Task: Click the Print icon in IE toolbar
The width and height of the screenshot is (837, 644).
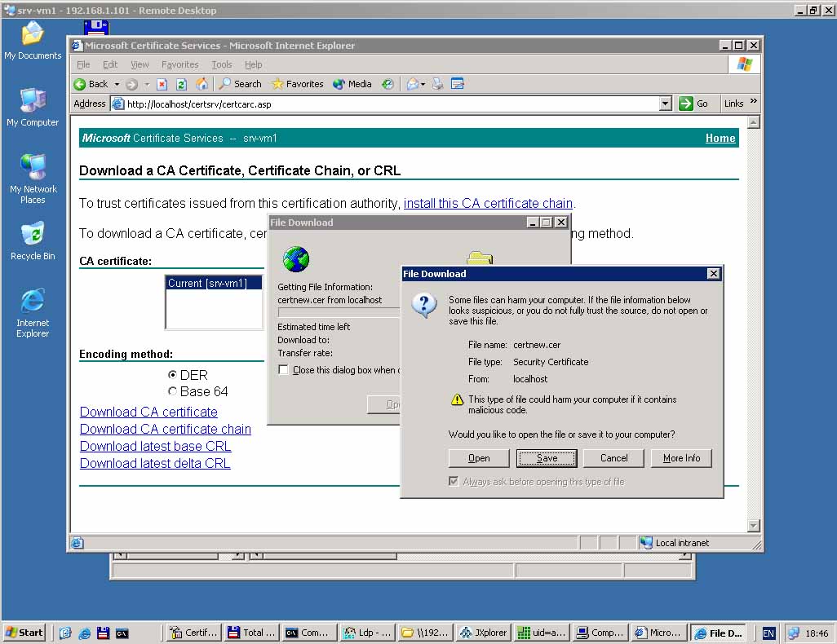Action: coord(438,84)
